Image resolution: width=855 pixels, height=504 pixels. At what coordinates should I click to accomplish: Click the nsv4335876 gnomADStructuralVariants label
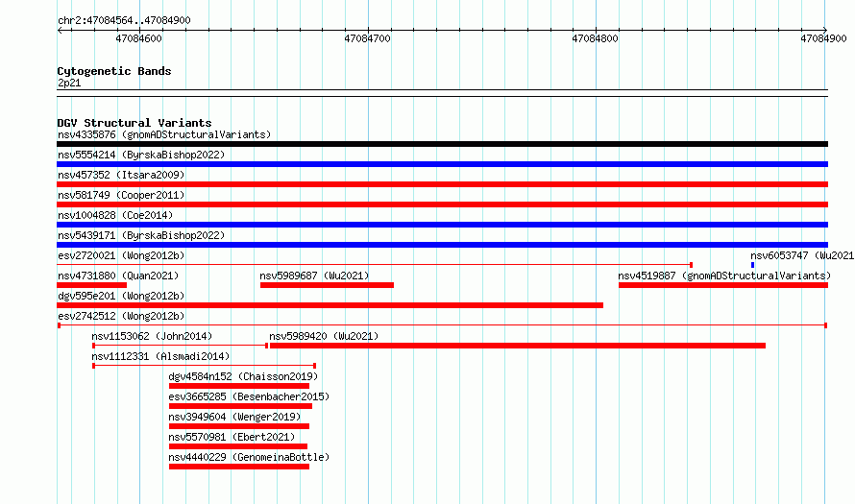click(x=164, y=134)
